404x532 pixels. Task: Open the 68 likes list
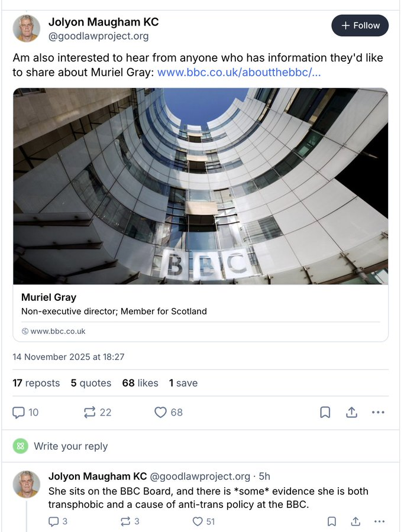pos(140,383)
